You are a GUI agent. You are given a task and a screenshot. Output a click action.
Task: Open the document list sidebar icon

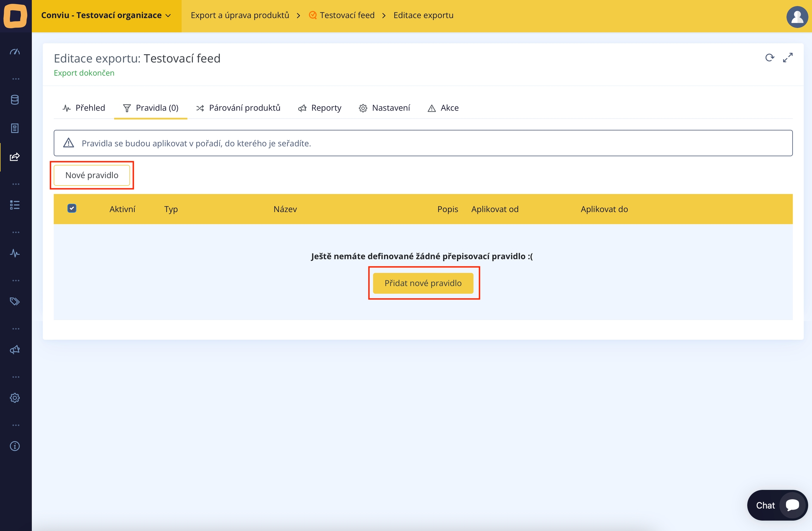pos(15,128)
